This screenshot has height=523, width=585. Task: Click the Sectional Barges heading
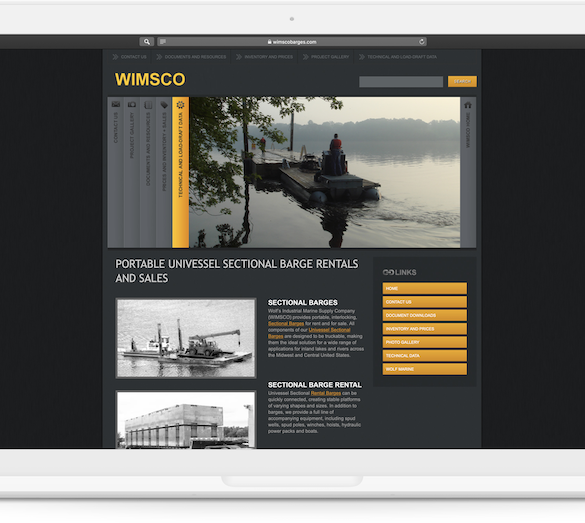[303, 303]
